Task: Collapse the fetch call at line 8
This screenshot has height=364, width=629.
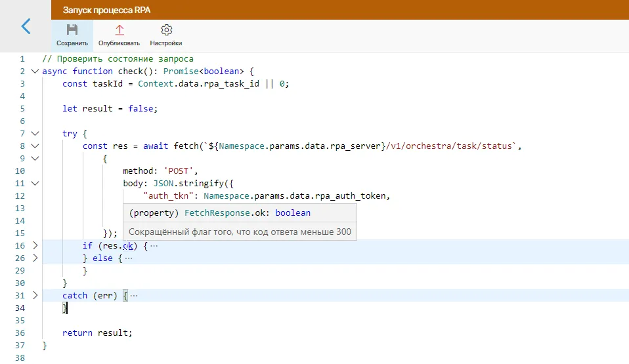Action: 35,146
